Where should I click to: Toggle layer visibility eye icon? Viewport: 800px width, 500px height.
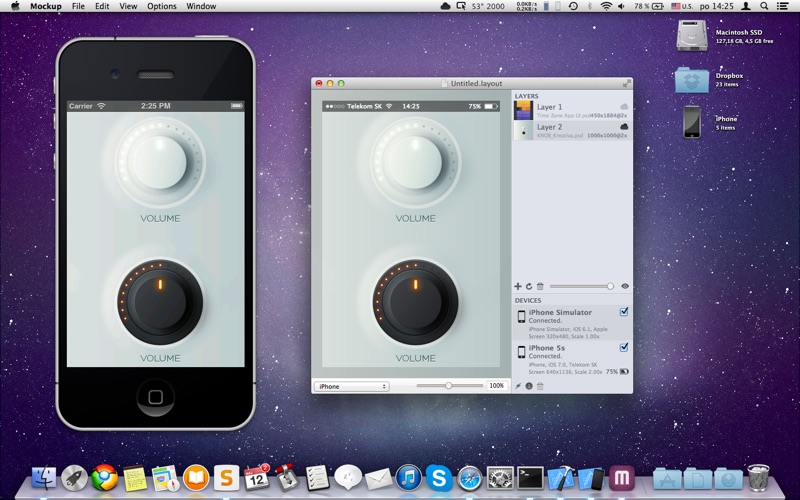click(625, 286)
